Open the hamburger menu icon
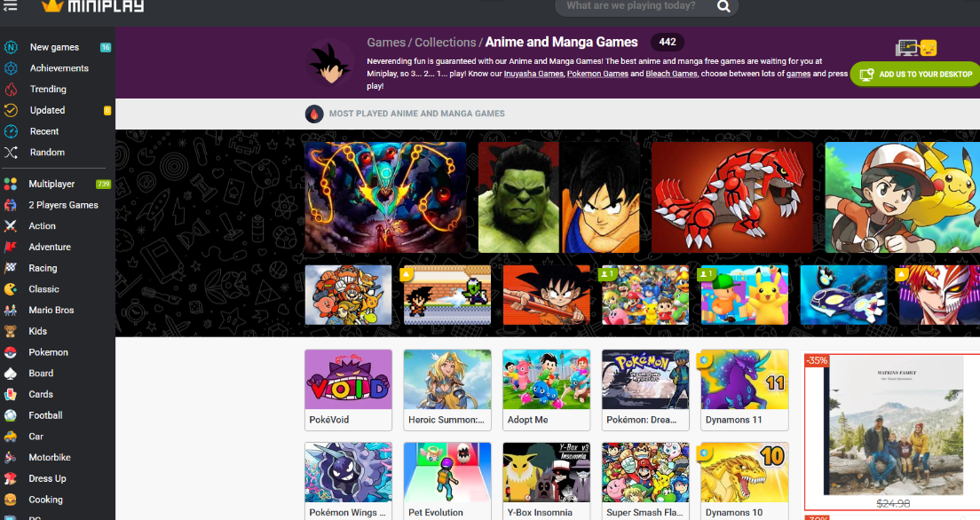This screenshot has height=520, width=980. click(11, 6)
